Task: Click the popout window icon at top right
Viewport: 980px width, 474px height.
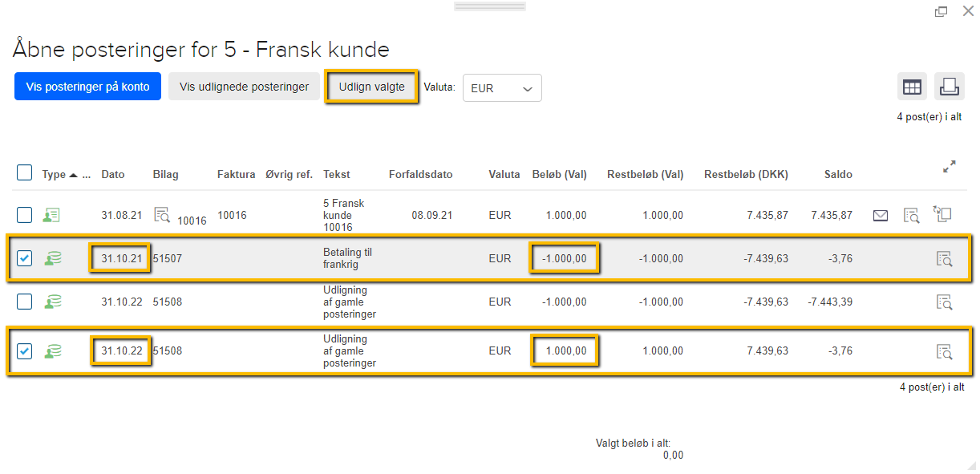Action: [942, 11]
